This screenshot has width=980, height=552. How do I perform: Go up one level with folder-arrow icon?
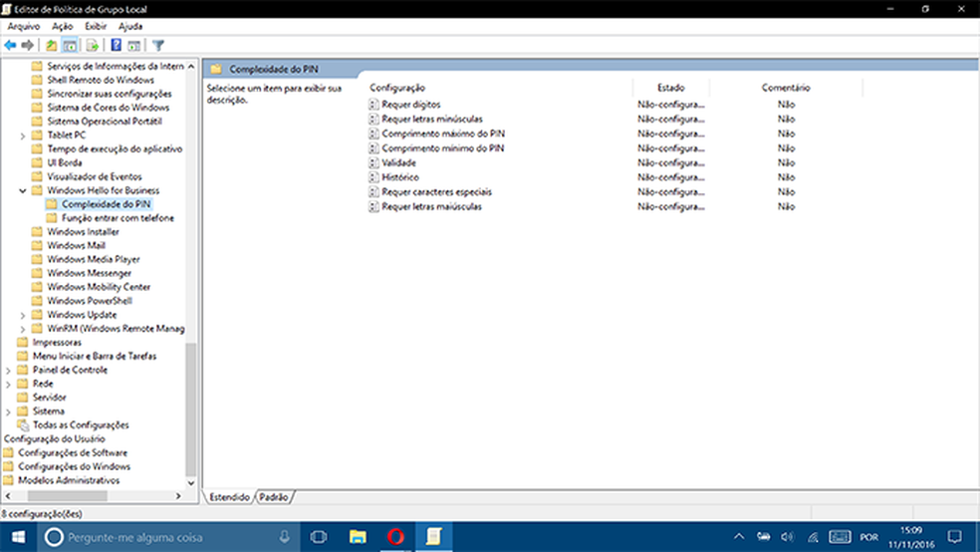coord(51,45)
